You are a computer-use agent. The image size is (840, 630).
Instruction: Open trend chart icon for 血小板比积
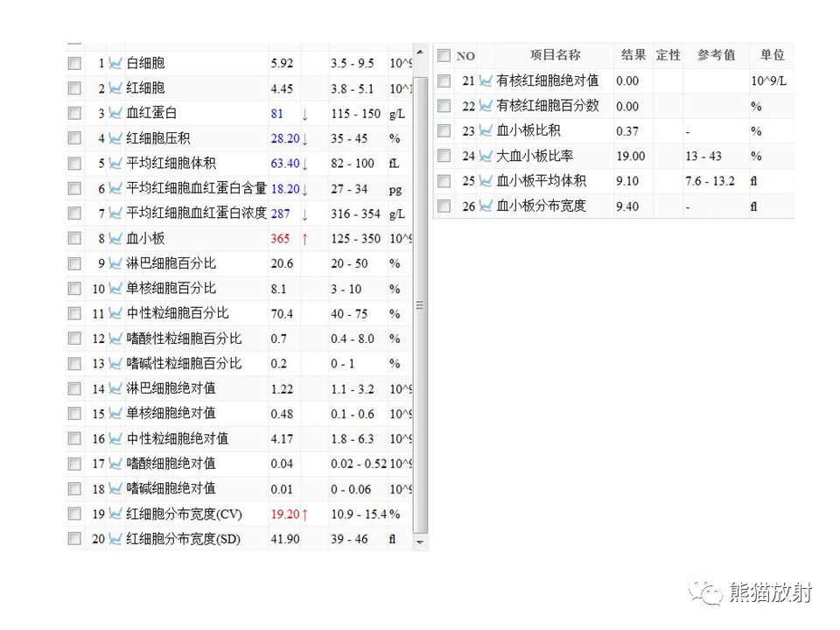pyautogui.click(x=486, y=130)
